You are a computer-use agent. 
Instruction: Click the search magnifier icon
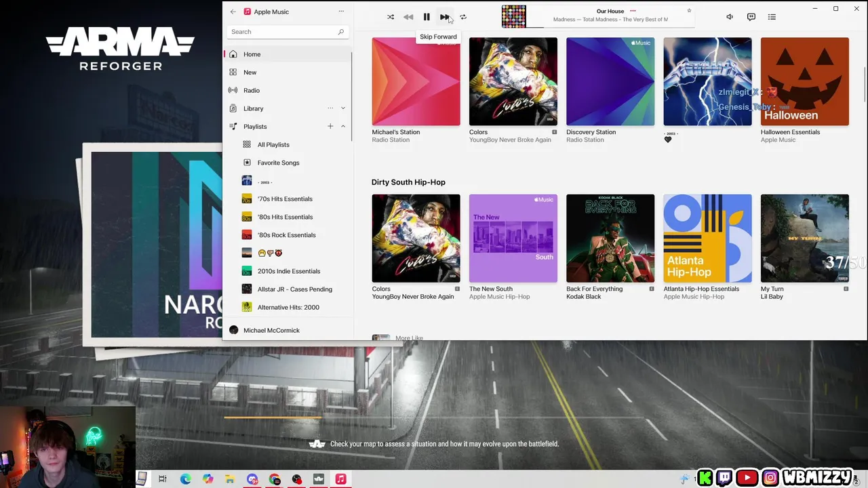pyautogui.click(x=340, y=32)
